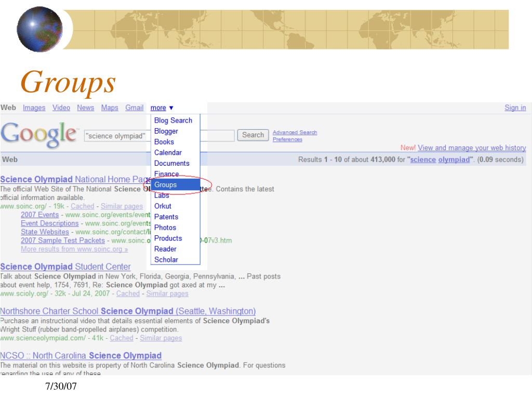Click the search box containing "science olympiad"
The height and width of the screenshot is (399, 532).
pos(159,136)
